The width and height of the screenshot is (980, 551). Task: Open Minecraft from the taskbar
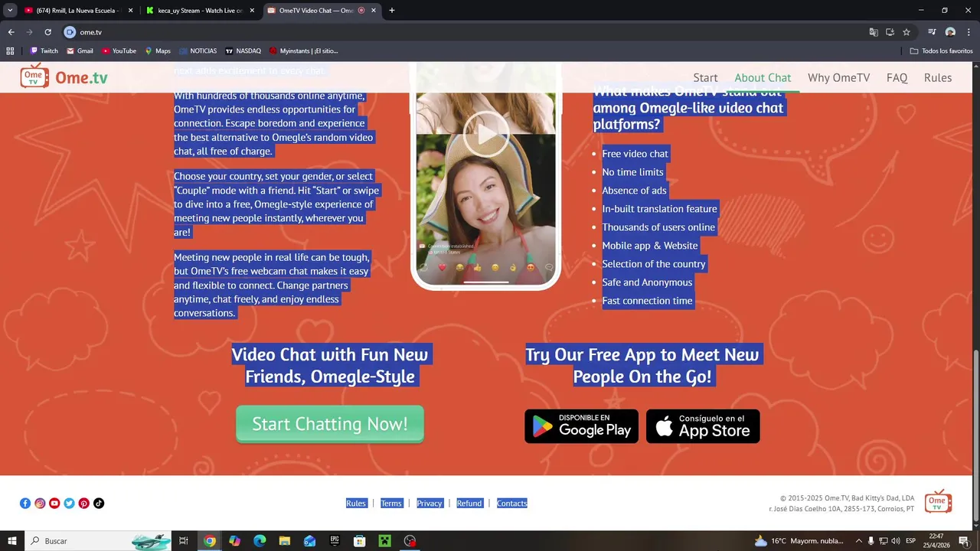(x=384, y=541)
